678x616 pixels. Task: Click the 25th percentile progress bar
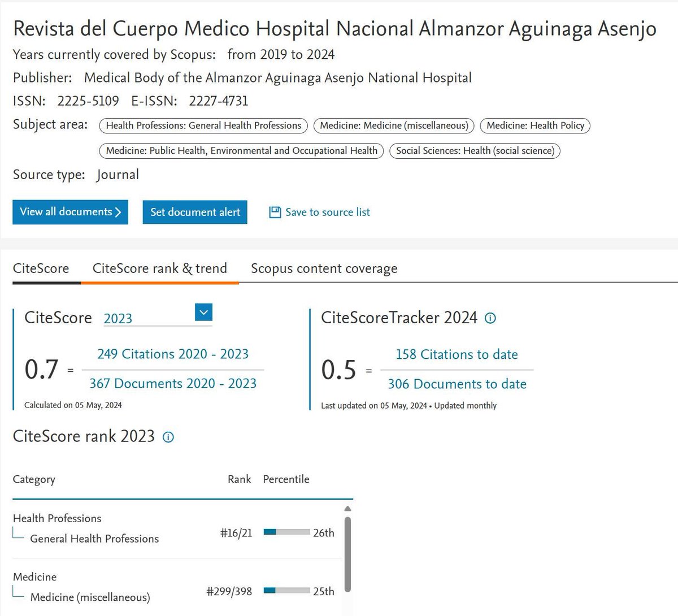(x=286, y=591)
